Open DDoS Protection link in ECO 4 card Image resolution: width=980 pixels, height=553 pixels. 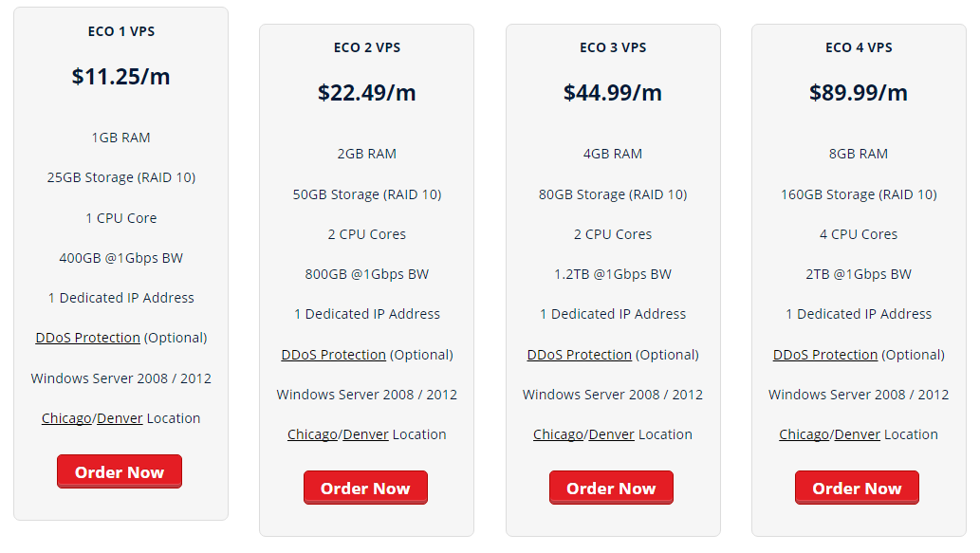coord(825,355)
